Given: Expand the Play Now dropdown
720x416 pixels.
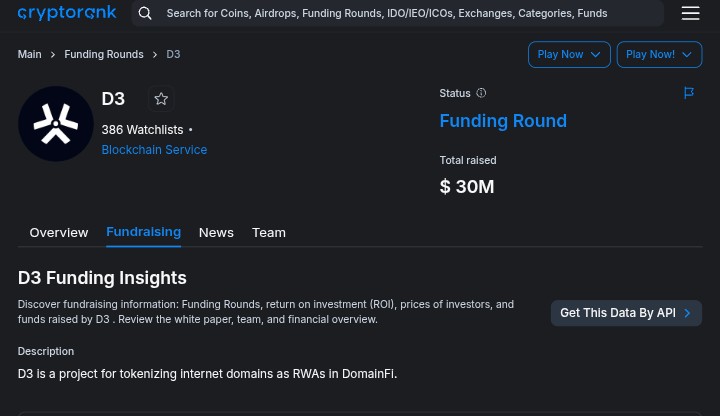Looking at the screenshot, I should [569, 54].
